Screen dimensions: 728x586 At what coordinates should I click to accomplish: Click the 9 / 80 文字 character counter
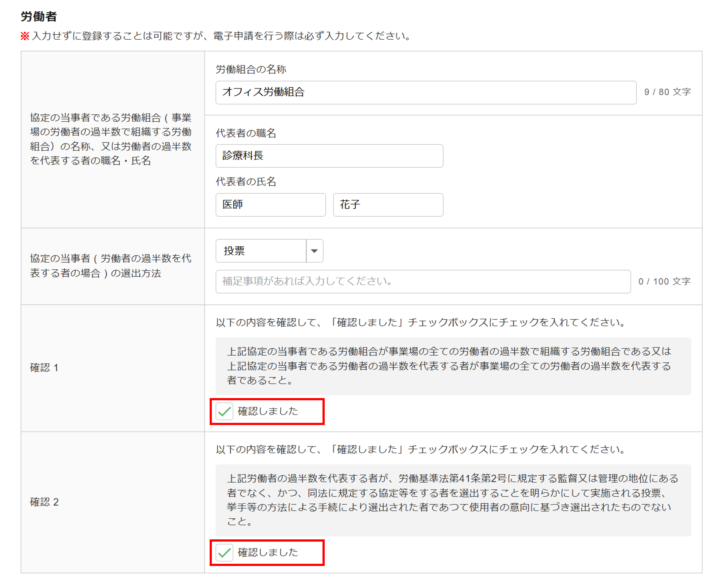(667, 92)
